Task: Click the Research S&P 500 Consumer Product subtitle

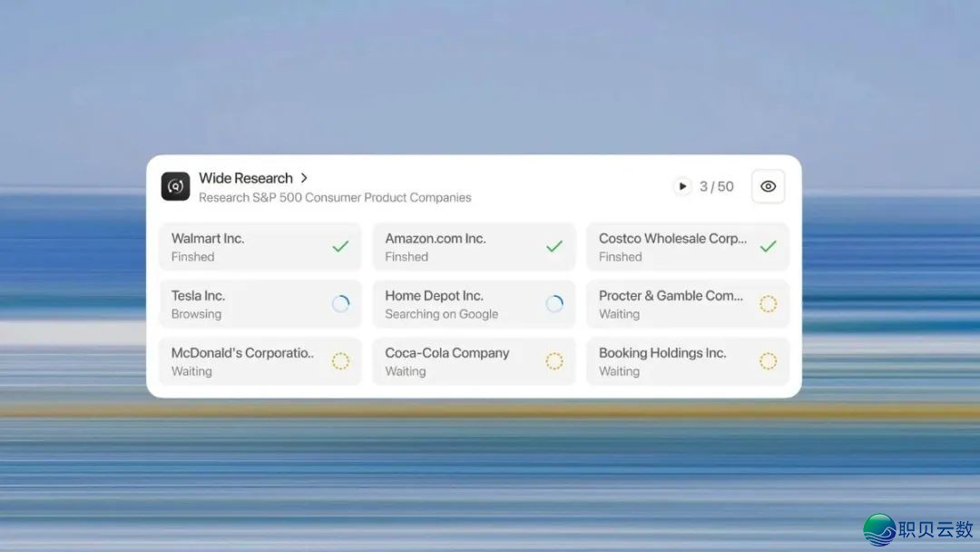Action: (x=335, y=197)
